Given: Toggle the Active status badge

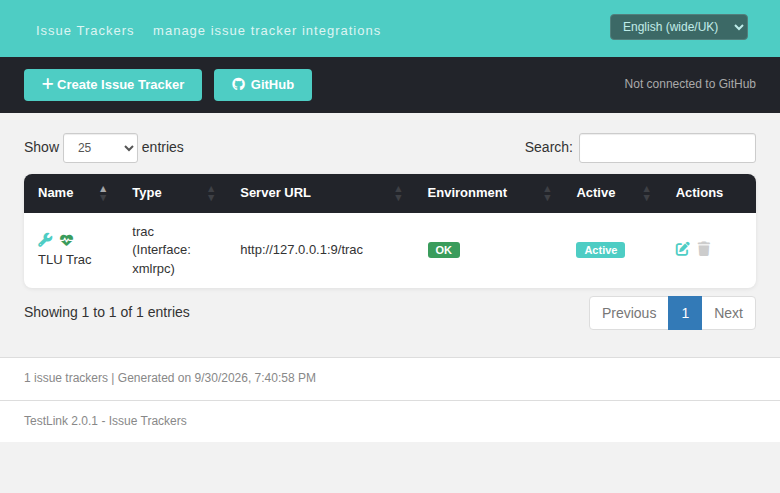Looking at the screenshot, I should pyautogui.click(x=600, y=250).
